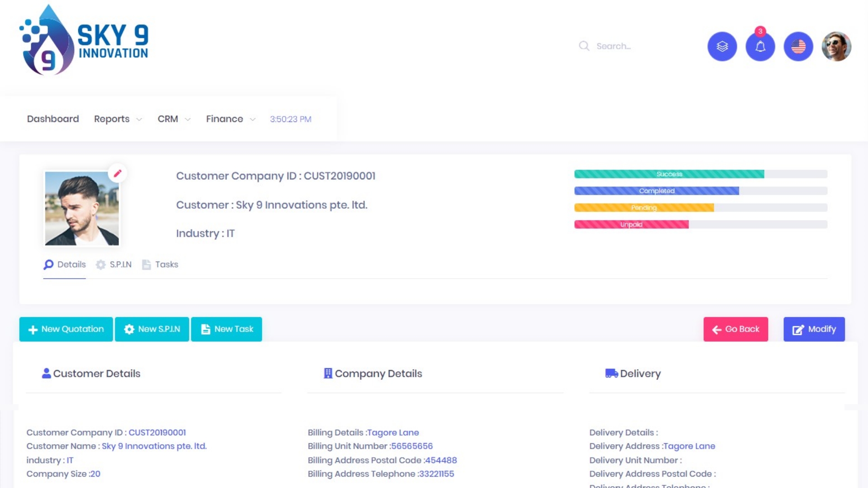Image resolution: width=868 pixels, height=488 pixels.
Task: Click the 3:50:23 PM clock text
Action: point(291,119)
